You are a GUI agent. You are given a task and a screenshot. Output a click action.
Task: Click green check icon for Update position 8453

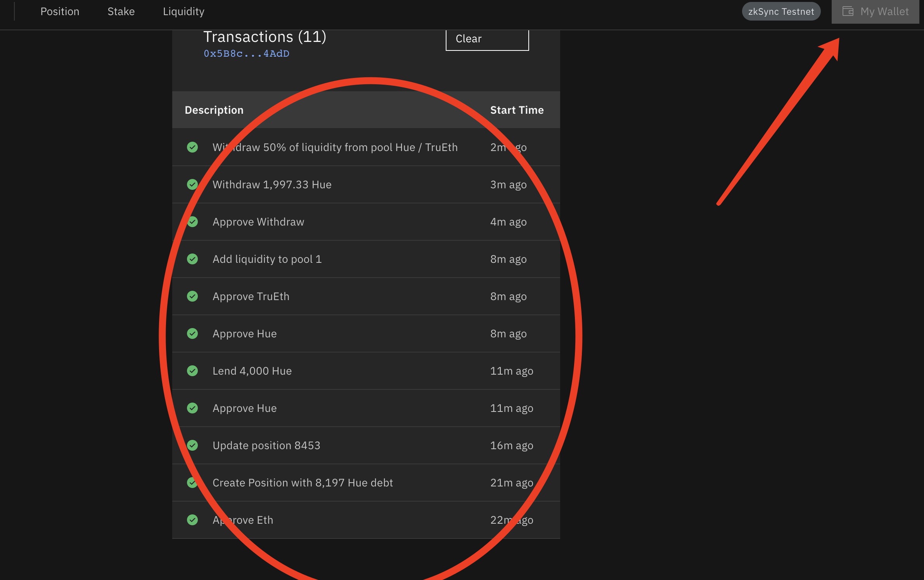pyautogui.click(x=192, y=445)
